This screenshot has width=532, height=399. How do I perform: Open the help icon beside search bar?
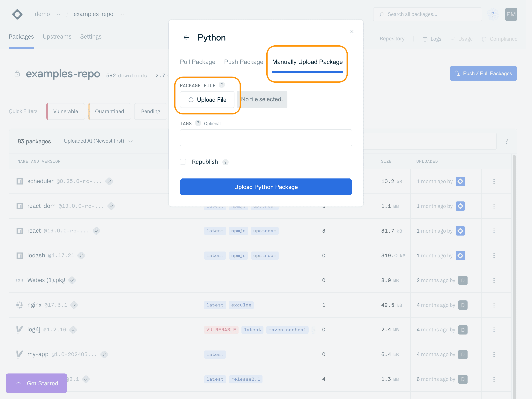tap(492, 14)
